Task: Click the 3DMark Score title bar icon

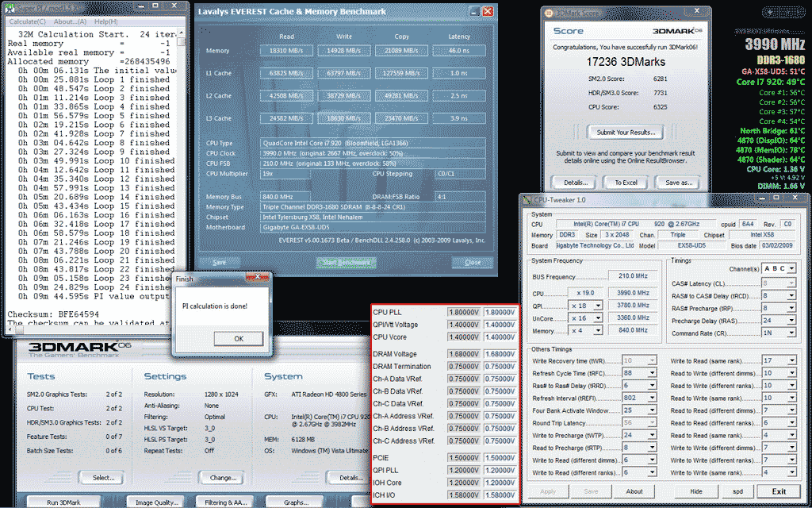Action: pos(548,13)
